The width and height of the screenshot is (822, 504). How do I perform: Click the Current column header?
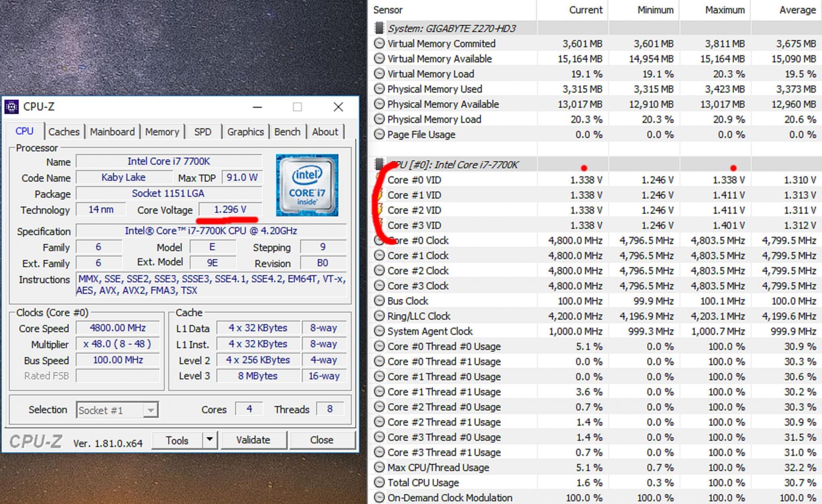pyautogui.click(x=572, y=10)
